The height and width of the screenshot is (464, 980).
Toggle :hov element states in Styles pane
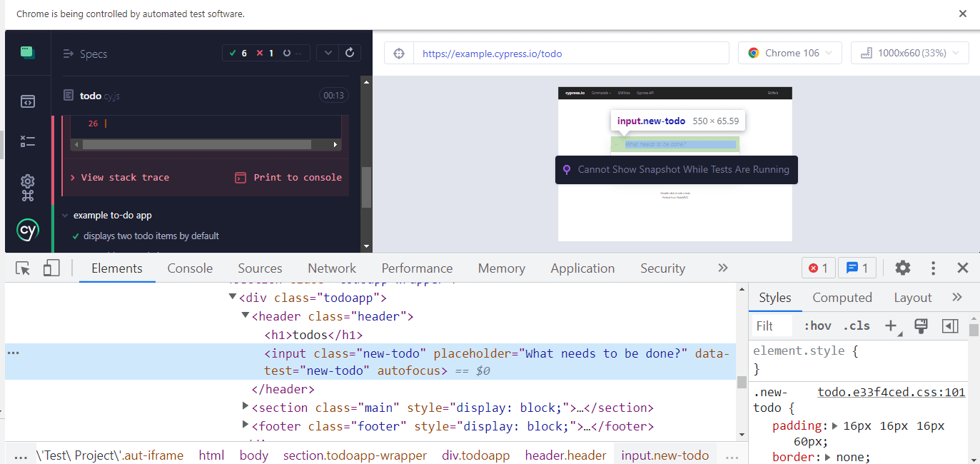coord(817,326)
